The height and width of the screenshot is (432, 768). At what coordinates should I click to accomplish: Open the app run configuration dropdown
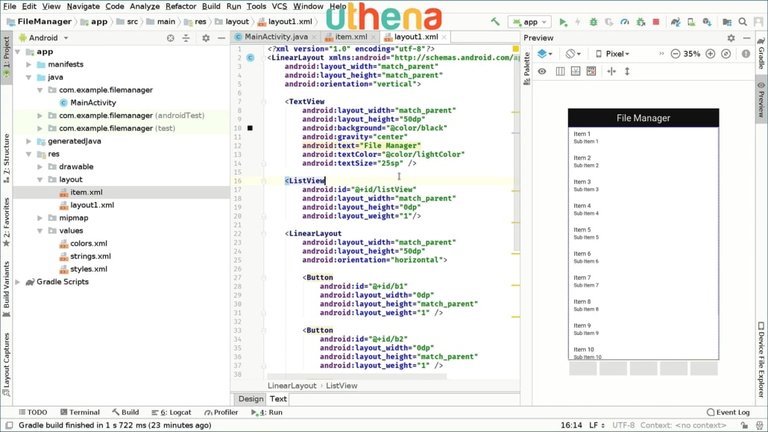tap(530, 20)
